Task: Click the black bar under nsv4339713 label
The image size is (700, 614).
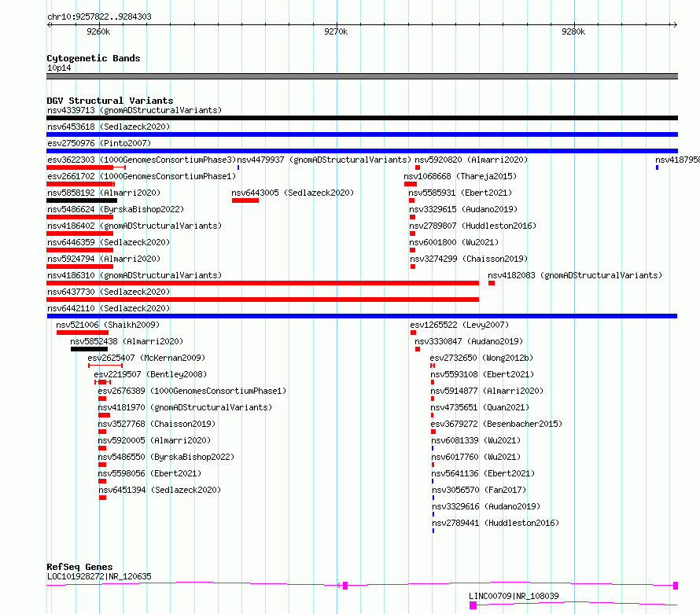Action: coord(362,118)
